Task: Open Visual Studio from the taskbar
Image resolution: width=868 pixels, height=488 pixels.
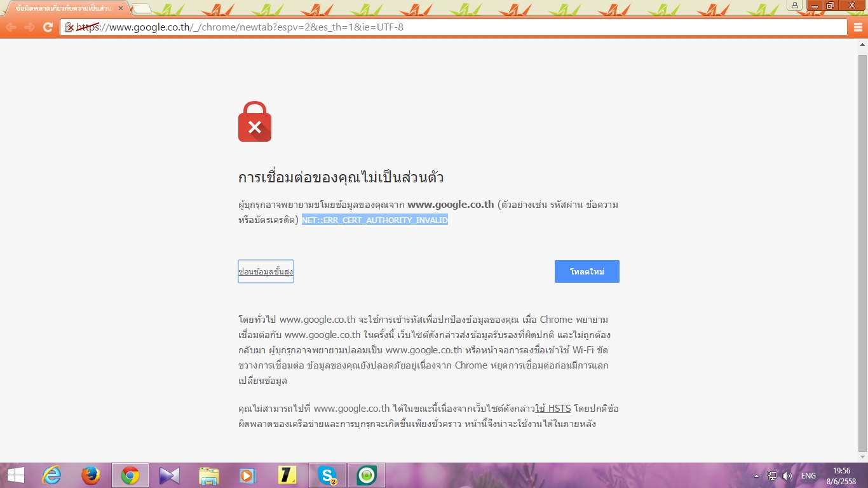Action: tap(170, 475)
